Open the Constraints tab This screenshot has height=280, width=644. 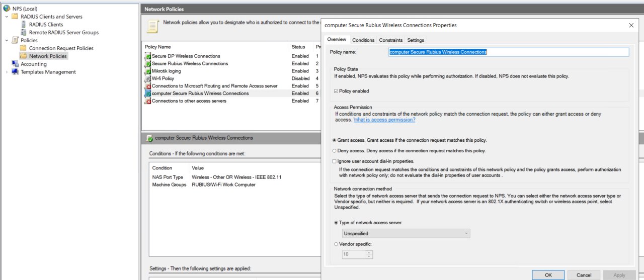[391, 40]
